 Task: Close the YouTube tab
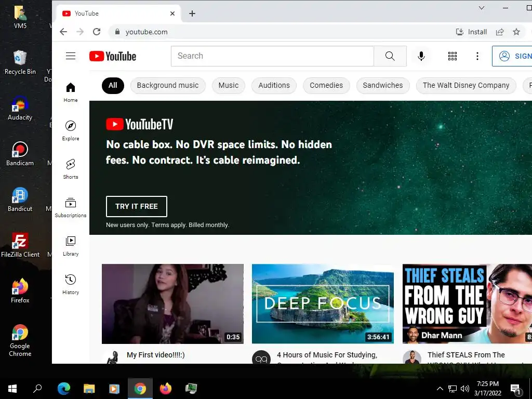(172, 14)
